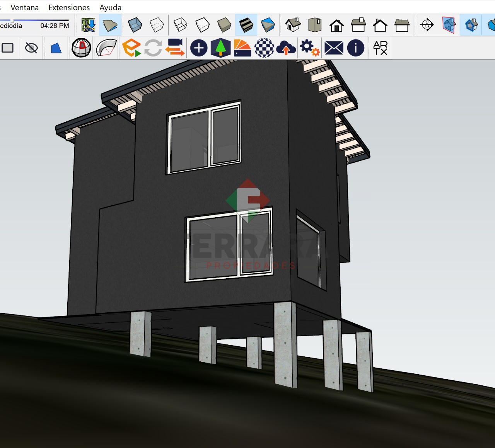This screenshot has height=448, width=495.
Task: Click the checkered sphere icon
Action: (265, 48)
